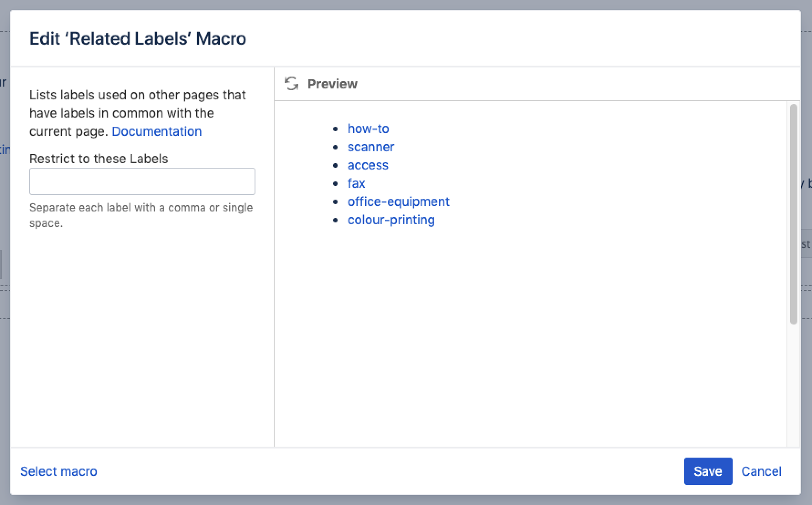The height and width of the screenshot is (505, 812).
Task: Open the fax label link
Action: coord(356,183)
